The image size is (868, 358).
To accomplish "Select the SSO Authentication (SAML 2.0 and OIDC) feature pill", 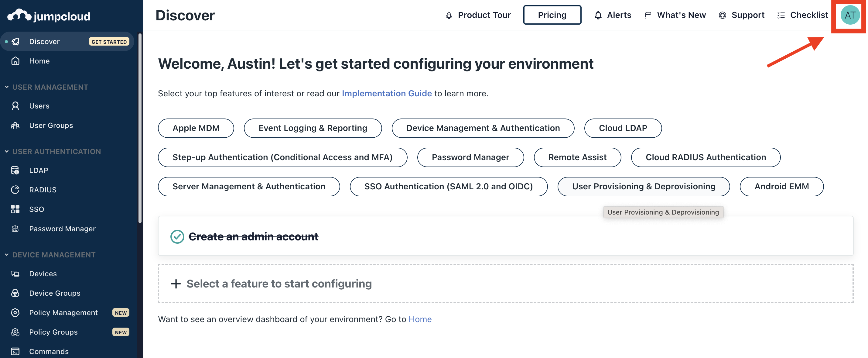I will tap(449, 186).
